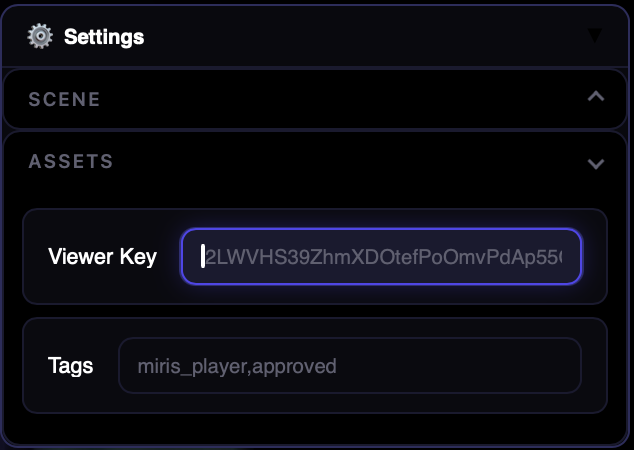Screen dimensions: 634x450
Task: Select the ASSETS section header label
Action: pos(71,161)
